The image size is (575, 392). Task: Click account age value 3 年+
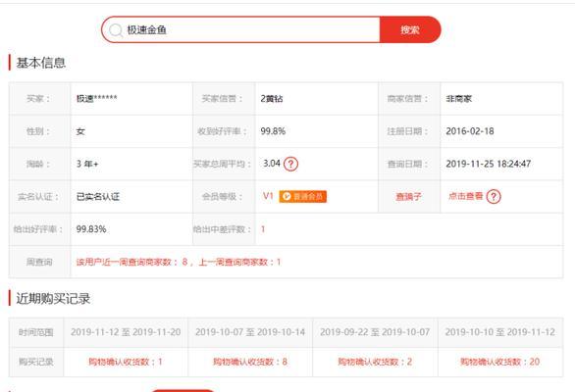tap(87, 164)
